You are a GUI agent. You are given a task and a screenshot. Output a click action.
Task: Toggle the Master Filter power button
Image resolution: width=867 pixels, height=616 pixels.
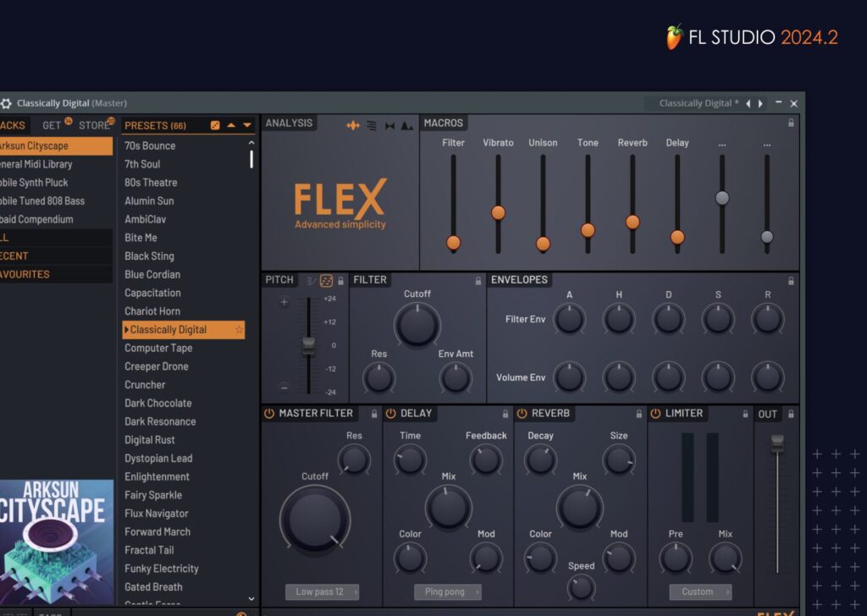tap(269, 414)
